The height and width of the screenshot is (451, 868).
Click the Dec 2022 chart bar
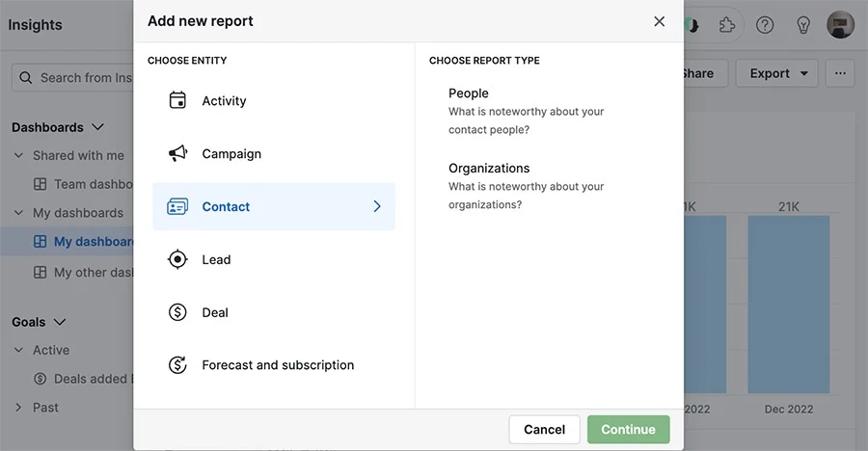pos(788,305)
